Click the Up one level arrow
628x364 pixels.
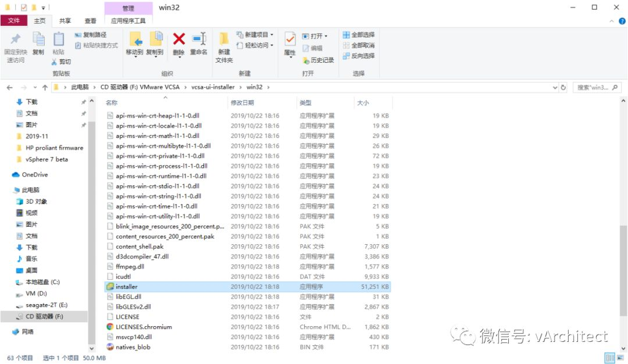coord(45,87)
